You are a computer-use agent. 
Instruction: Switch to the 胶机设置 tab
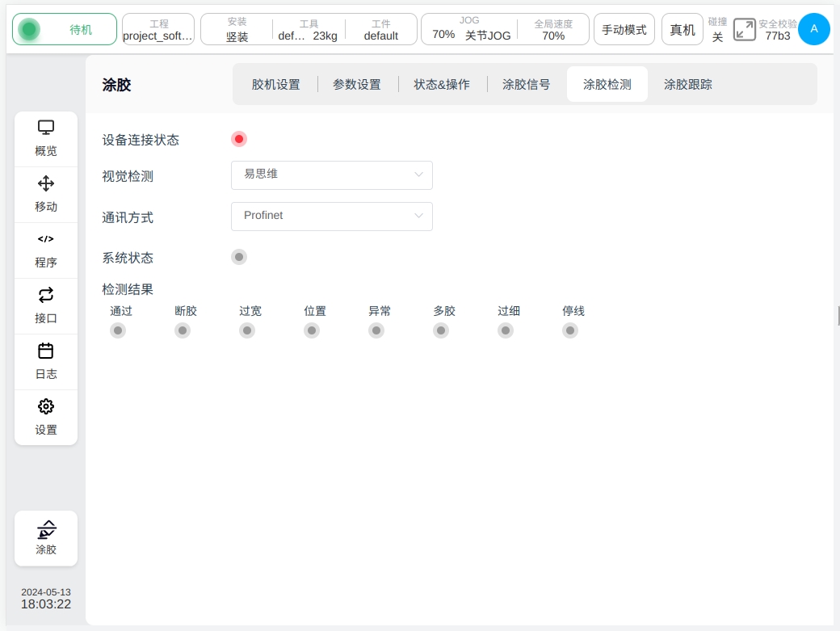coord(275,84)
